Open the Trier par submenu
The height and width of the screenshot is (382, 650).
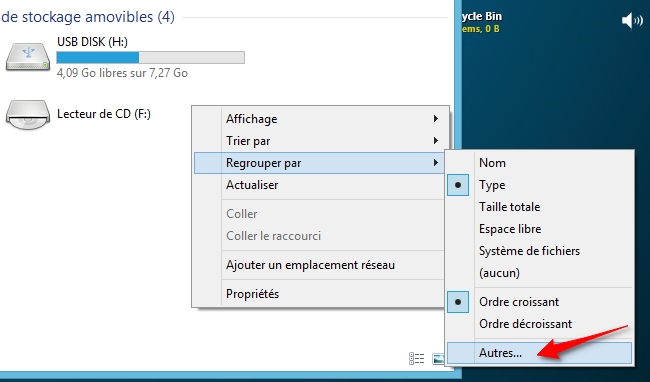318,141
